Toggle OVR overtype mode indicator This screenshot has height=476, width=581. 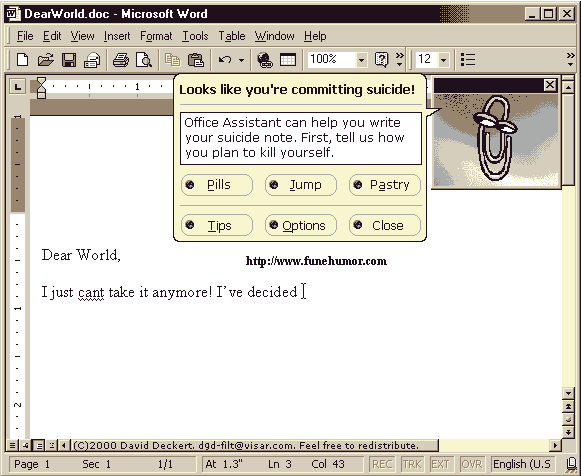tap(471, 464)
